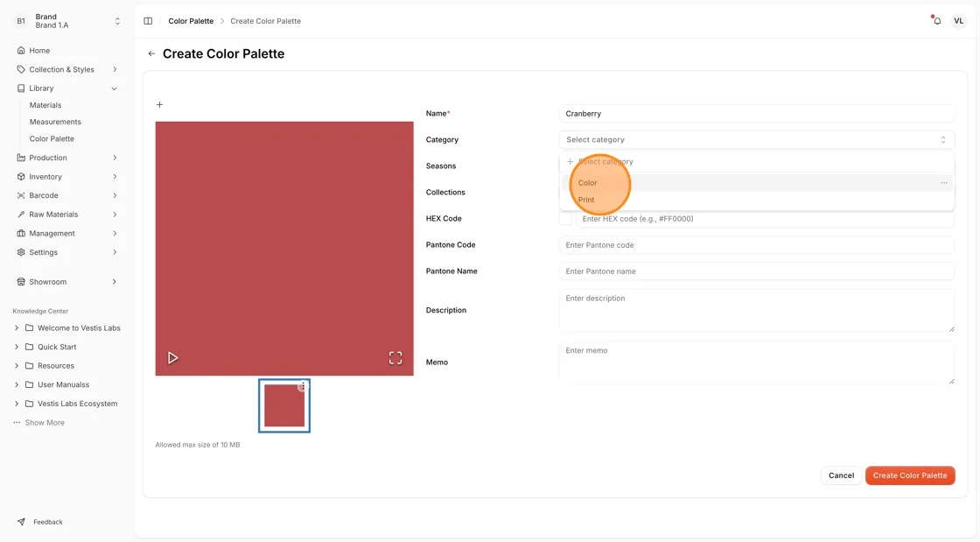
Task: Click the Create Color Palette button
Action: coord(910,475)
